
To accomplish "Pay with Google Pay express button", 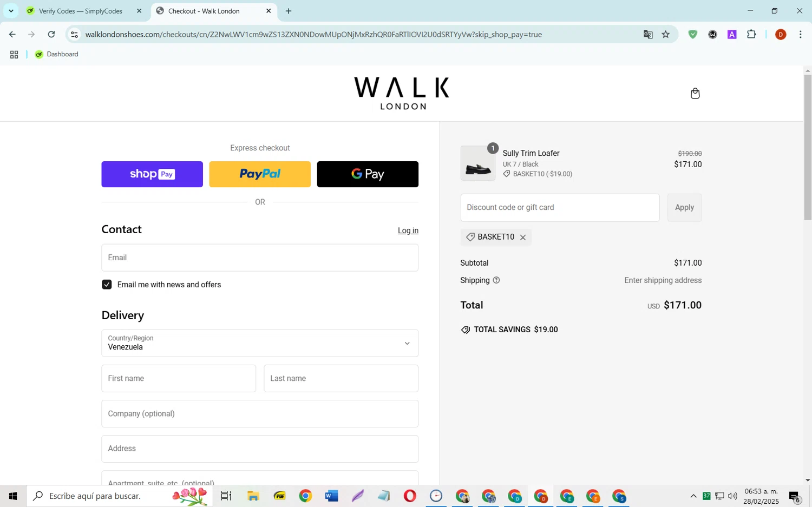I will (368, 174).
